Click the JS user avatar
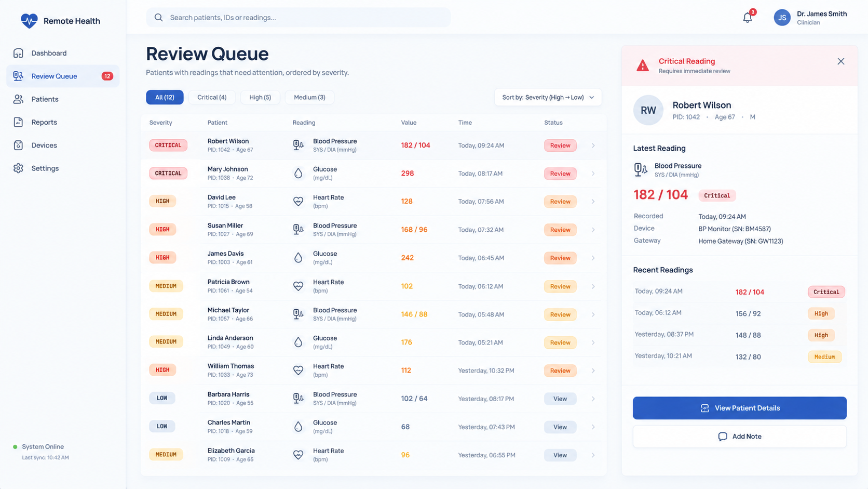The height and width of the screenshot is (489, 868). (x=782, y=18)
